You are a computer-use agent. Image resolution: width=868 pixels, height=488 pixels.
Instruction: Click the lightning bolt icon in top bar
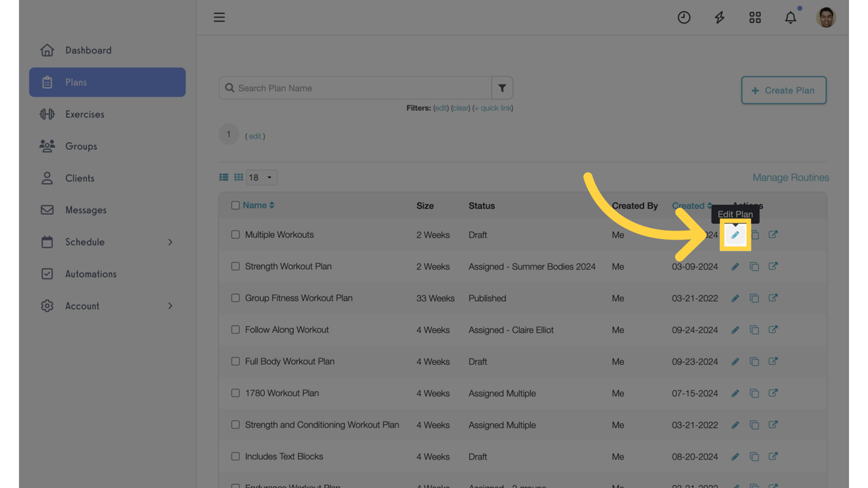tap(719, 17)
